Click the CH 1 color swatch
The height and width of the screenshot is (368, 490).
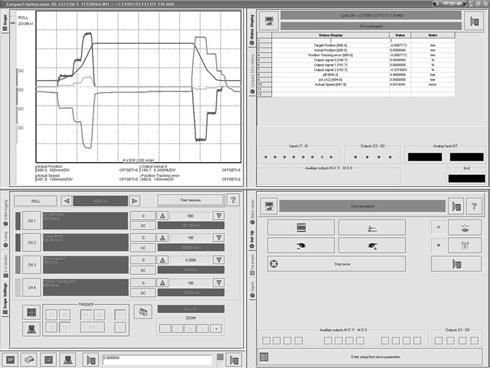[x=18, y=221]
